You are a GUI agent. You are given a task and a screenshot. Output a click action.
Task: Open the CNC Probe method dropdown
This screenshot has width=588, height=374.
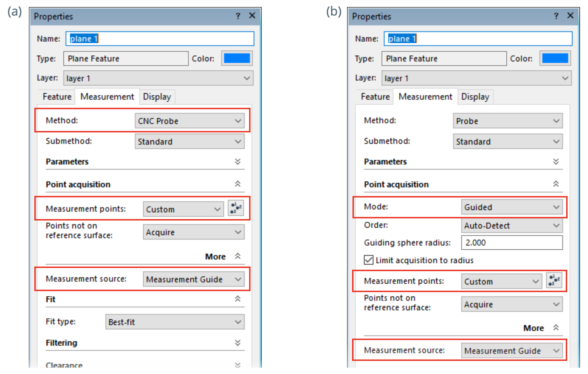[x=190, y=121]
